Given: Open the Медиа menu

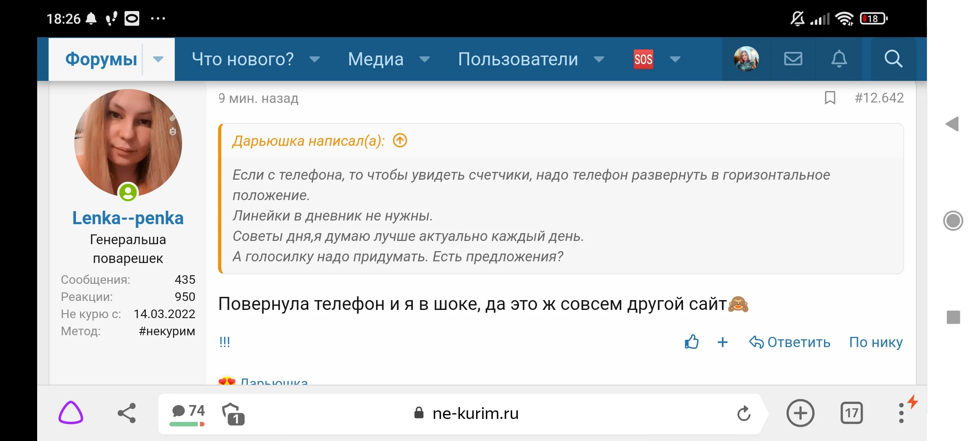Looking at the screenshot, I should (x=375, y=59).
